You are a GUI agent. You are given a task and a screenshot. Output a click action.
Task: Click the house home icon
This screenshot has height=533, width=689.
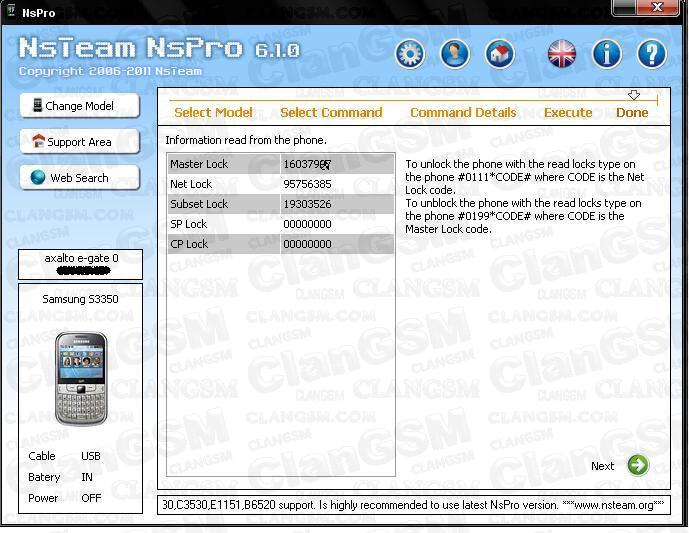pos(500,54)
